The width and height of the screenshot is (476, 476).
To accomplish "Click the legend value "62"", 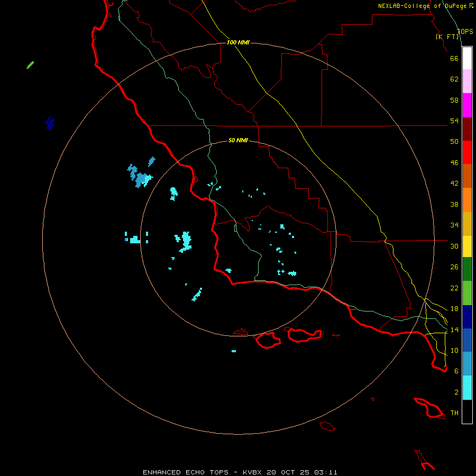I will pyautogui.click(x=454, y=79).
